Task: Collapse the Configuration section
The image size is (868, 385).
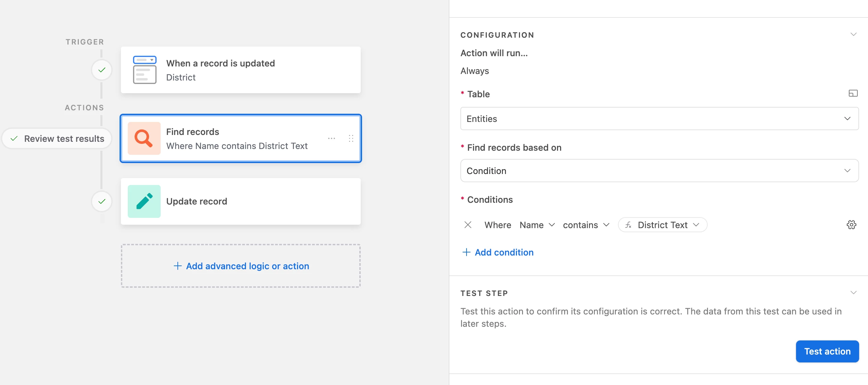Action: [853, 34]
